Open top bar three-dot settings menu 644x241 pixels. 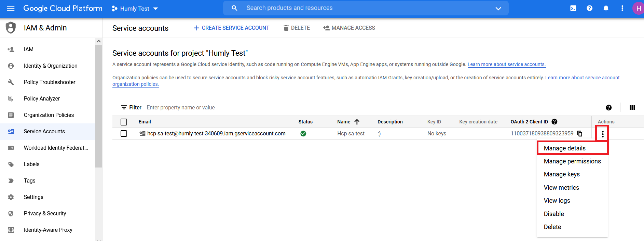point(622,8)
